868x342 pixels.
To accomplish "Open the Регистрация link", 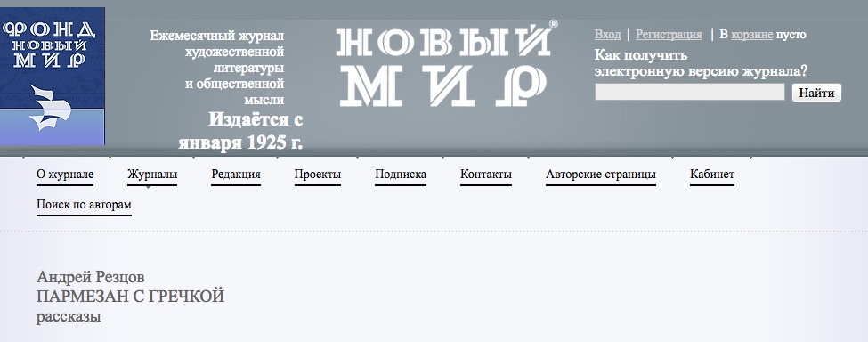I will pyautogui.click(x=669, y=35).
